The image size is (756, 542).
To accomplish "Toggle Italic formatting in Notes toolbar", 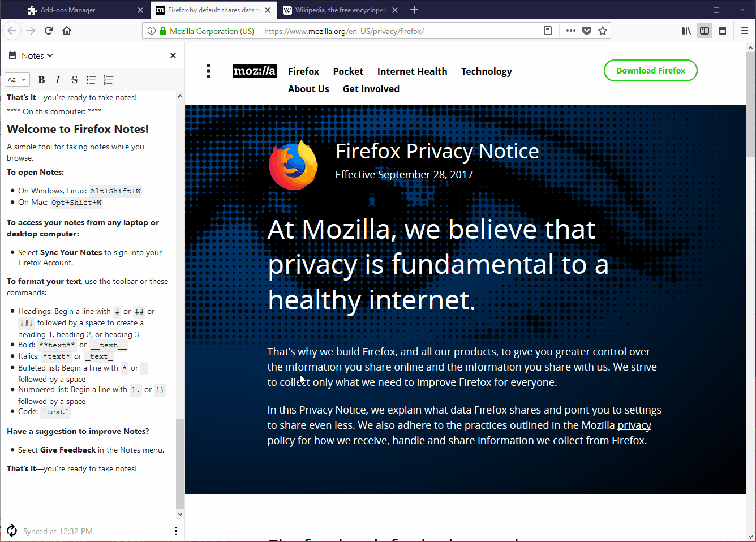I will point(58,80).
